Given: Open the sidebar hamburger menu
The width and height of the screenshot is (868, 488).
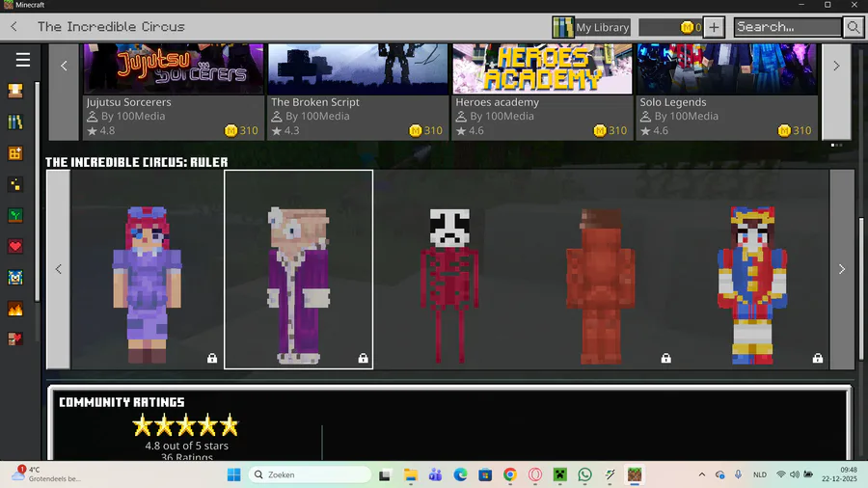Looking at the screenshot, I should tap(23, 59).
